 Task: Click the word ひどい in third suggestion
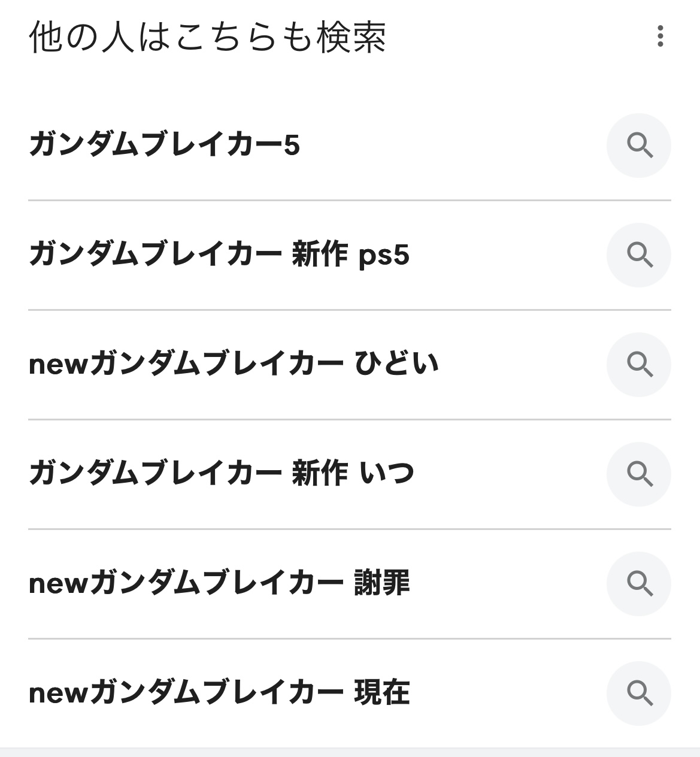point(396,365)
